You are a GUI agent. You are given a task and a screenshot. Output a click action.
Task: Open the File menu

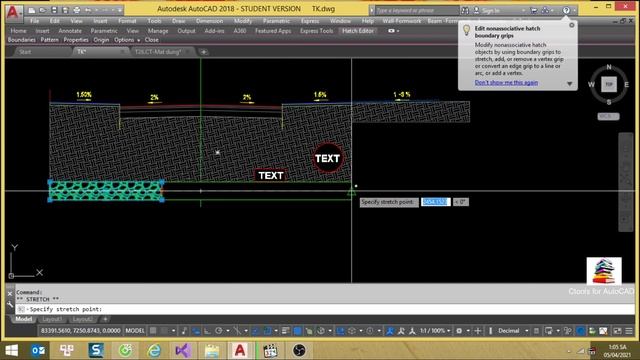click(35, 21)
